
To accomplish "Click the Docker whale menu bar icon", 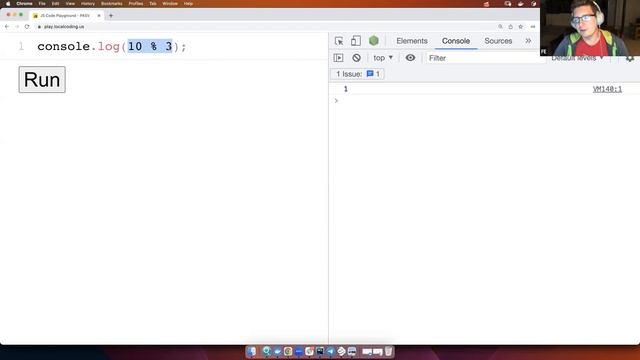I will [x=520, y=4].
